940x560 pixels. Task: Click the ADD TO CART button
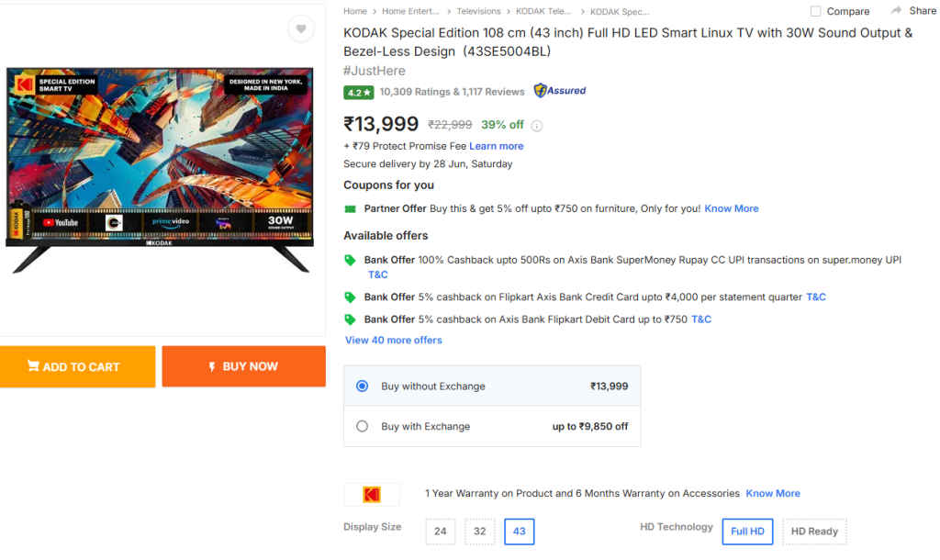click(x=77, y=366)
